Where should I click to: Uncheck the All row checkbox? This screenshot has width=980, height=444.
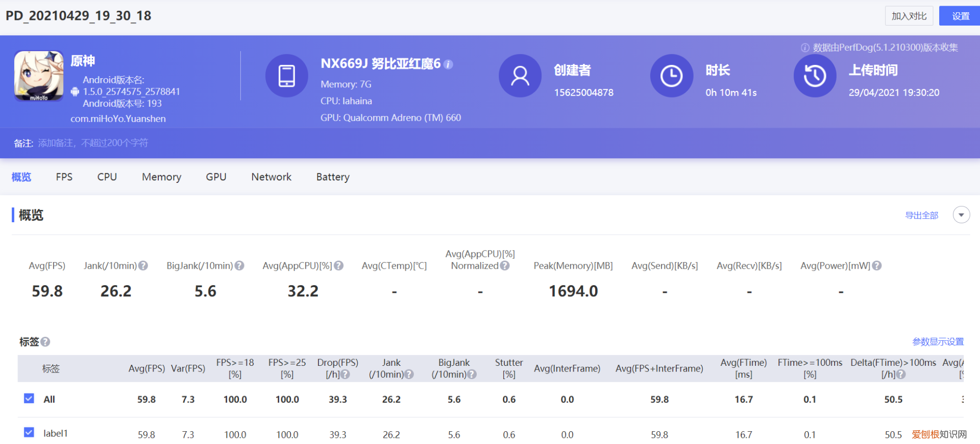[29, 399]
